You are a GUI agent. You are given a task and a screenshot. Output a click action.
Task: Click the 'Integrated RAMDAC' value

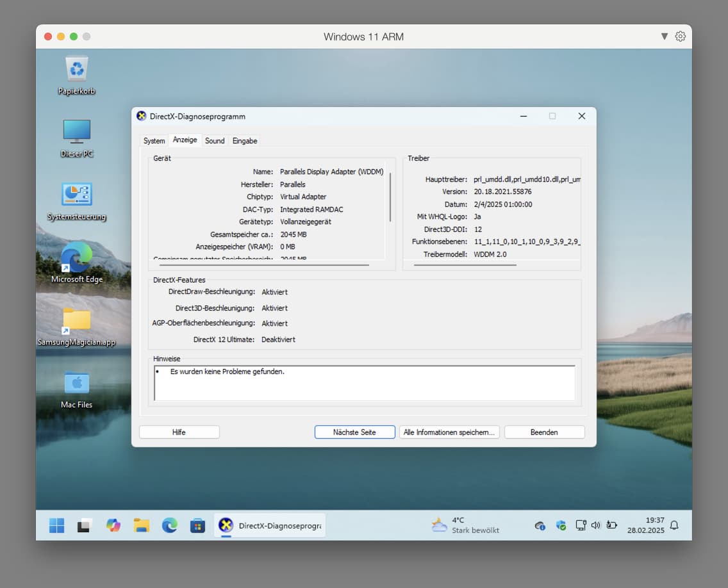tap(311, 209)
